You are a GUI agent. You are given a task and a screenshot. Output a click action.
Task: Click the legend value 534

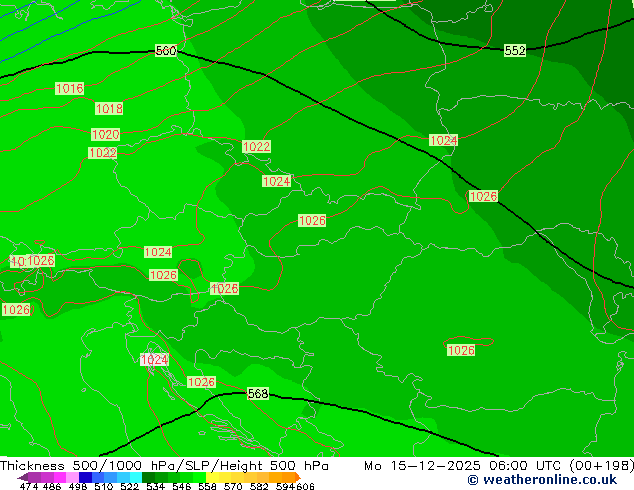point(155,486)
